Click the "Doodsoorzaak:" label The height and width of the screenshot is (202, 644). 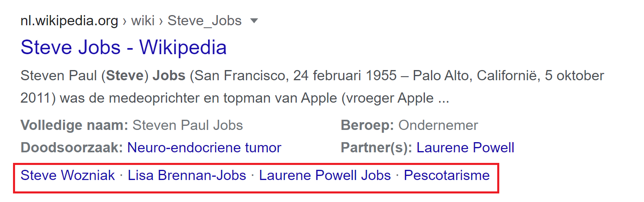(72, 147)
